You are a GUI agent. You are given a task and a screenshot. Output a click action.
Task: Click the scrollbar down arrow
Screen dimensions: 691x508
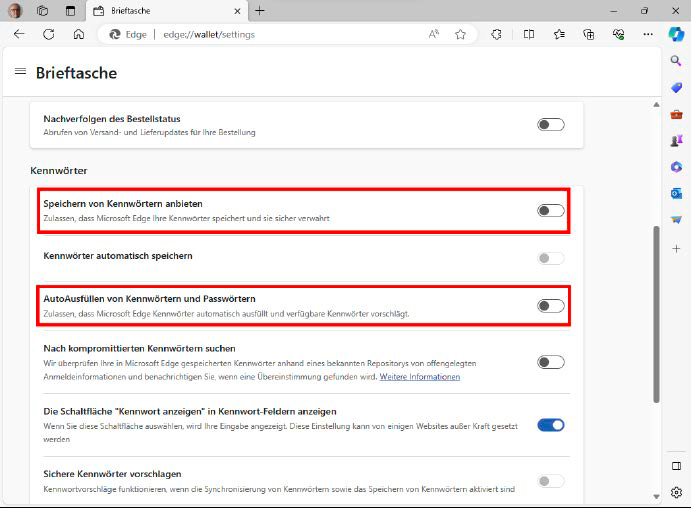tap(656, 497)
